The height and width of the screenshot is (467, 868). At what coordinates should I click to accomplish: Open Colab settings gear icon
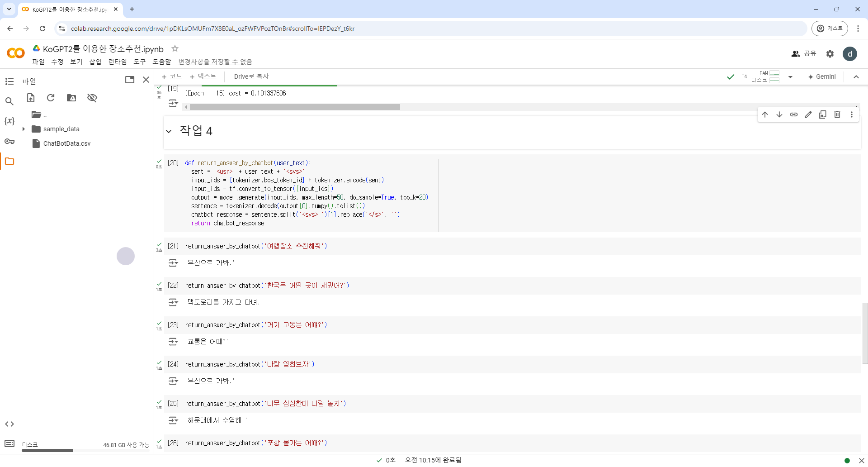point(830,54)
